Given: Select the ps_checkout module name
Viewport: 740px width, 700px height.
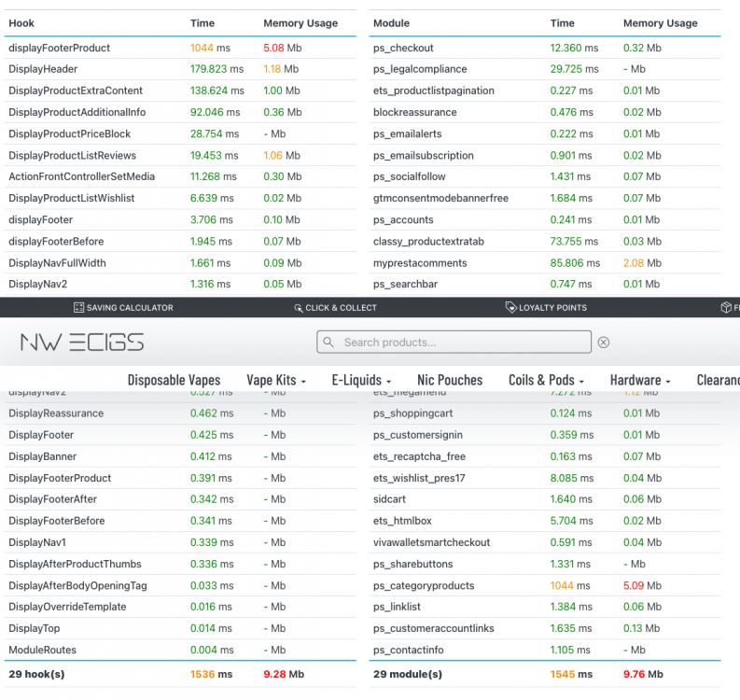Looking at the screenshot, I should pos(403,48).
